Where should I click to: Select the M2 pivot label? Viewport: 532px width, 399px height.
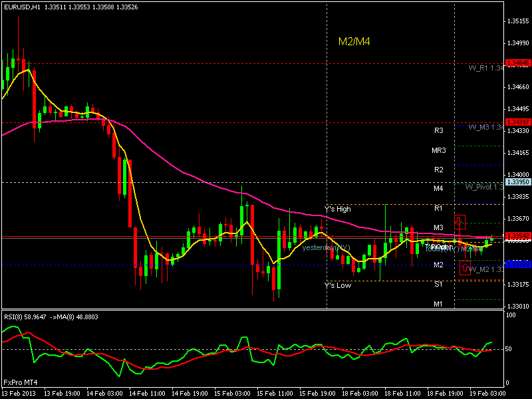[438, 265]
